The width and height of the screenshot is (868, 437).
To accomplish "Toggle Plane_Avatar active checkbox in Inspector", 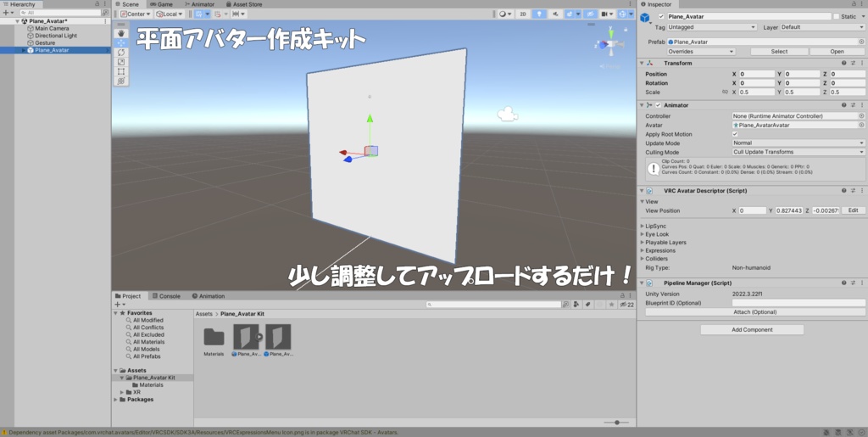I will 661,17.
